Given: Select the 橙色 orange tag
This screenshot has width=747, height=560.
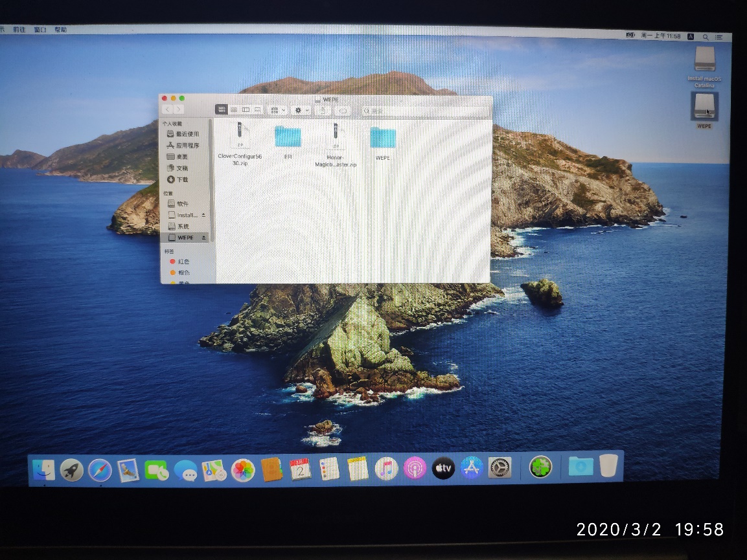Looking at the screenshot, I should tap(180, 273).
